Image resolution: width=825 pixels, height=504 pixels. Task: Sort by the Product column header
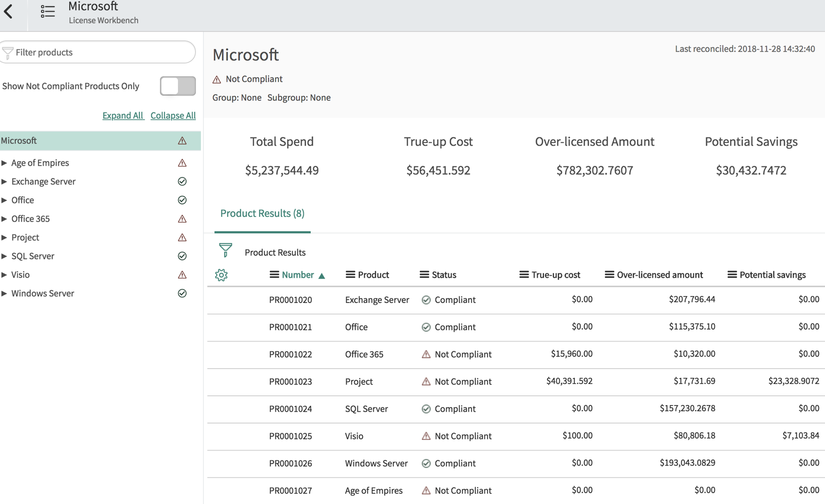coord(373,275)
